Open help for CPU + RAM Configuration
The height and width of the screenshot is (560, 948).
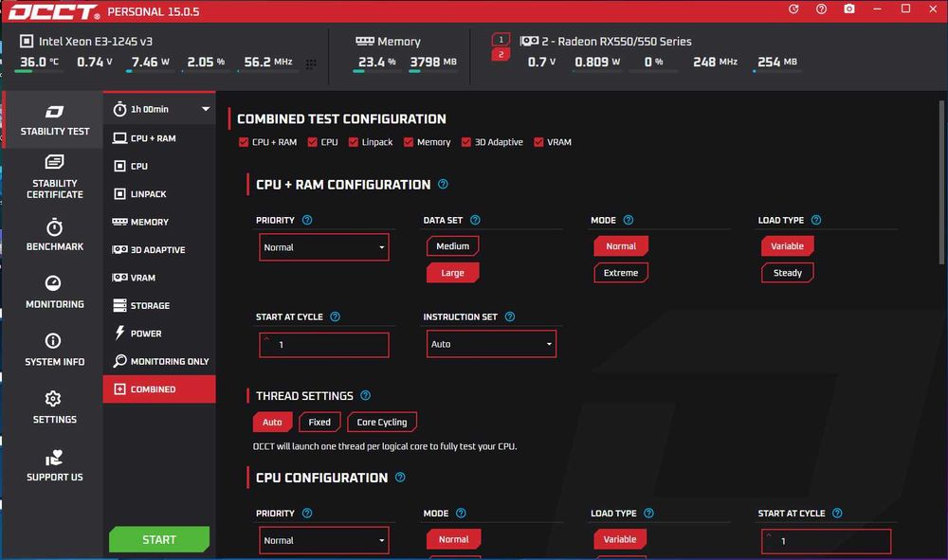tap(443, 184)
